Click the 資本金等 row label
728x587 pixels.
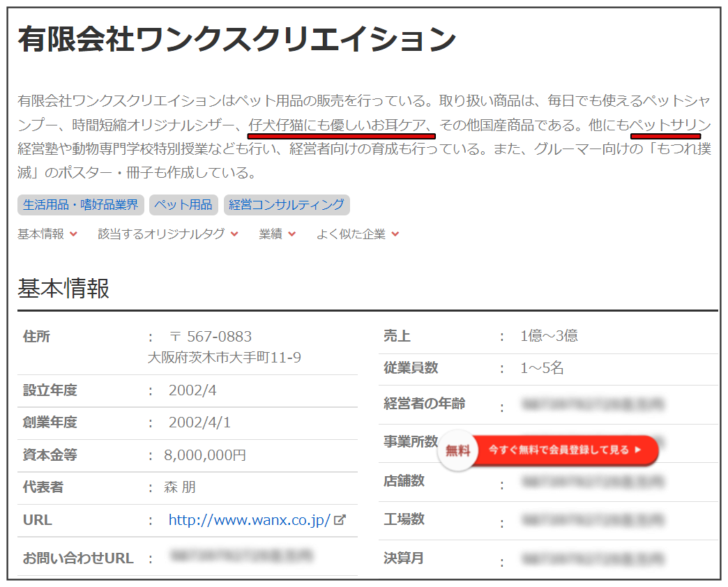[x=50, y=455]
